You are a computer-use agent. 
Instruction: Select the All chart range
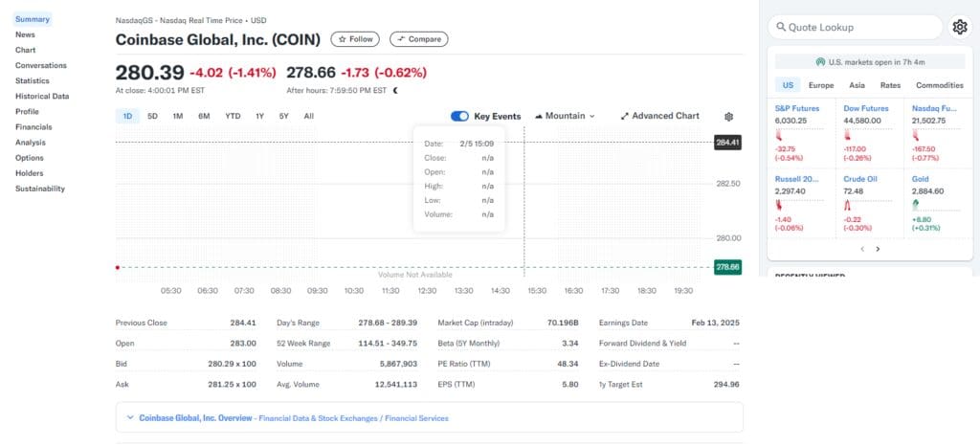309,116
